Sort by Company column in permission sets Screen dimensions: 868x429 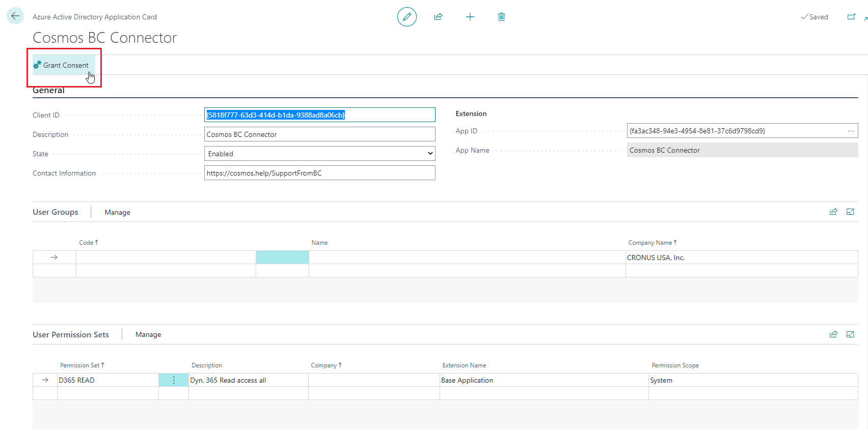pos(326,365)
